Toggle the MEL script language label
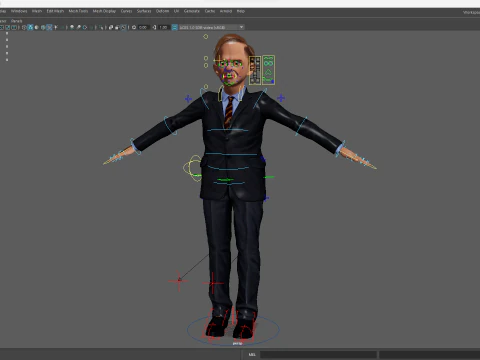The height and width of the screenshot is (360, 480). pos(252,354)
